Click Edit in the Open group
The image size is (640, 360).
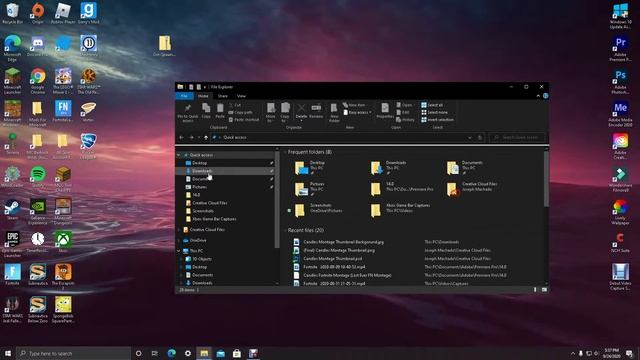click(x=403, y=112)
